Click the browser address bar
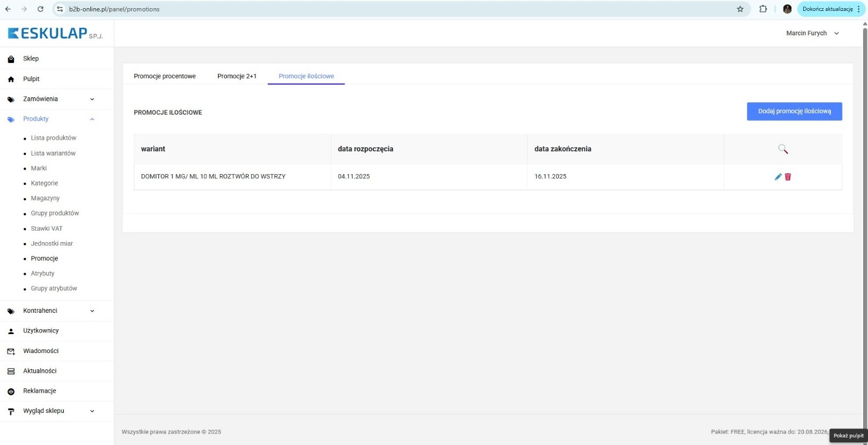 (381, 9)
